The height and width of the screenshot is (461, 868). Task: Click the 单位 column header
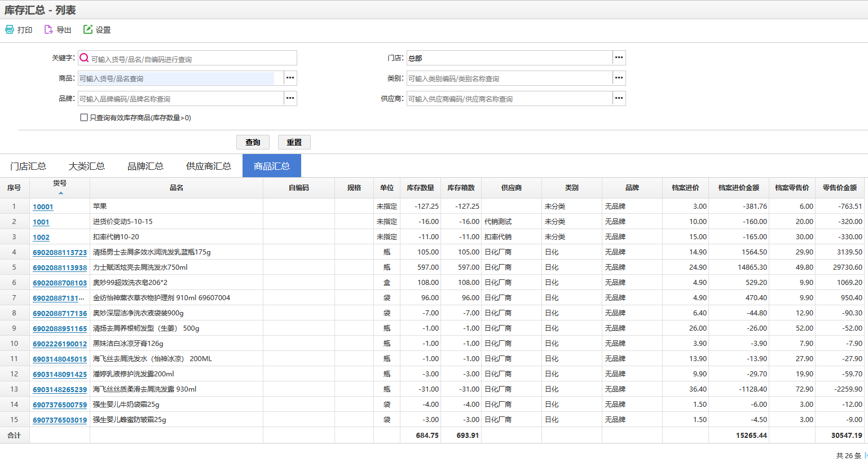(x=387, y=188)
